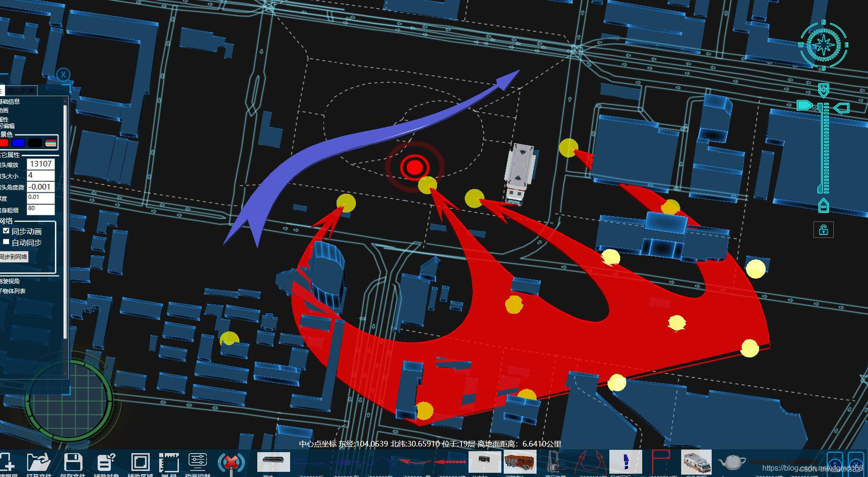Screen dimensions: 868x477
Task: Click the up-arrow button in bottom right
Action: pos(834,463)
